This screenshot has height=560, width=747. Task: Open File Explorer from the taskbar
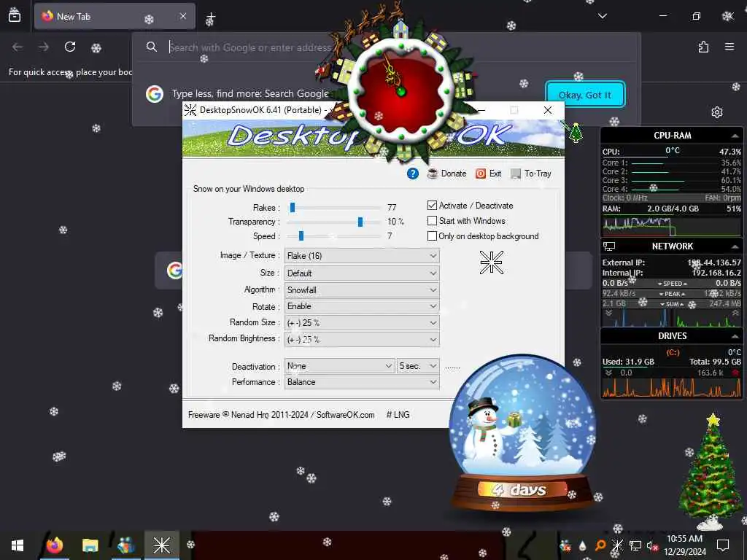pyautogui.click(x=90, y=545)
